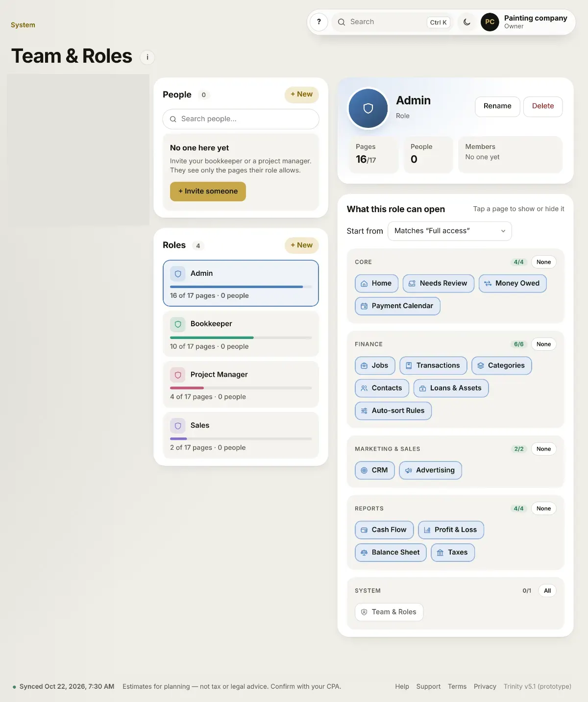Click the Ctrl K shortcut badge
The width and height of the screenshot is (588, 702).
pos(439,23)
